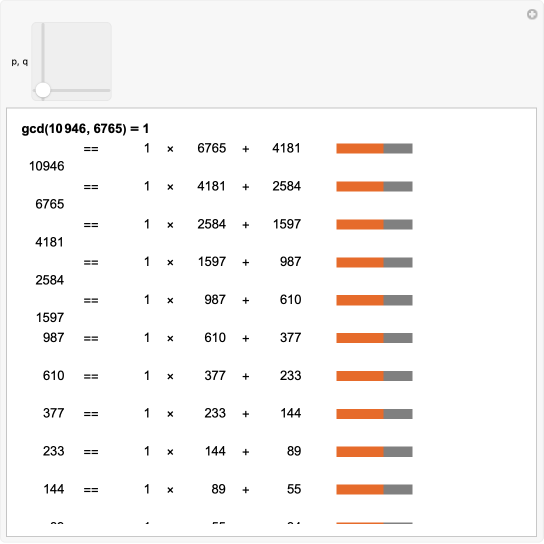Click the remainder 55 in the 144 row

294,489
